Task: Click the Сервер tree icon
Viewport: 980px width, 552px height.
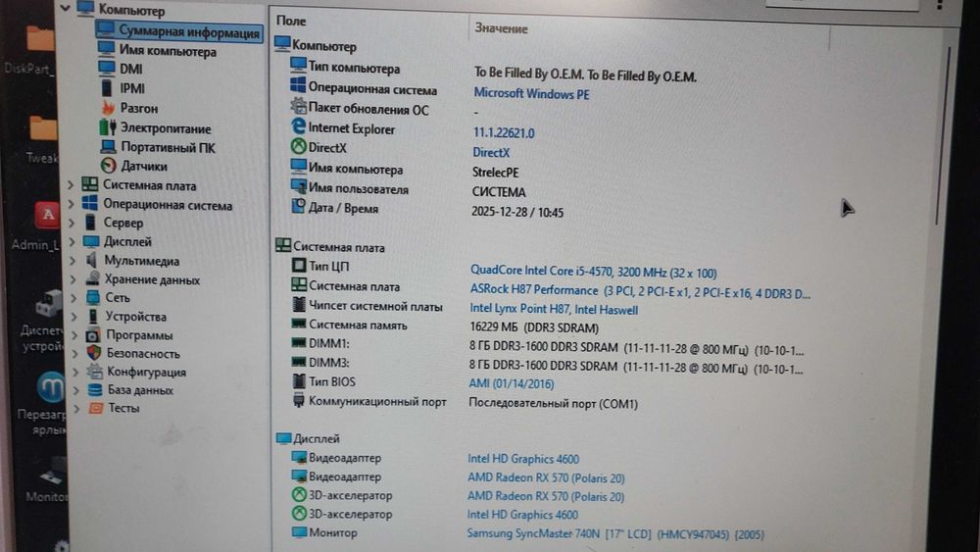Action: [x=90, y=222]
